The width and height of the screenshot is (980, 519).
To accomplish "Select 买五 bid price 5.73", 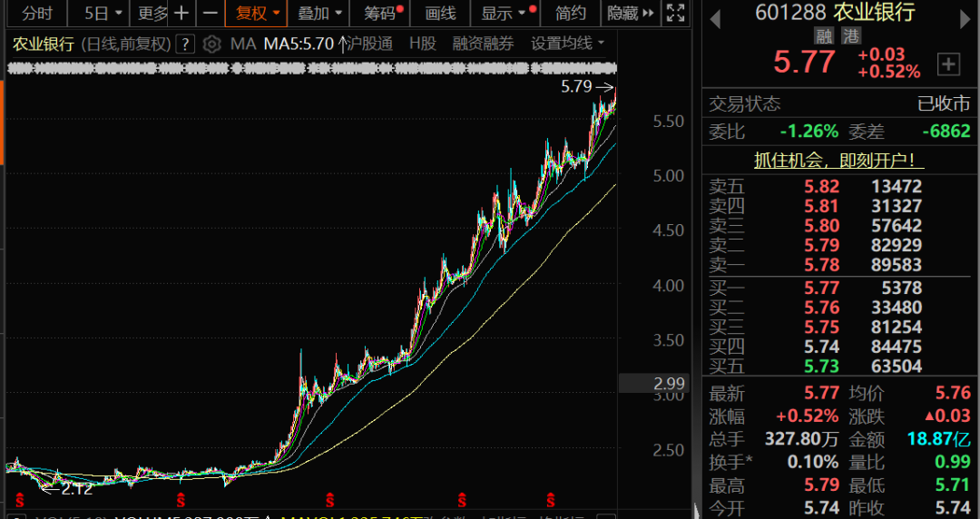I will click(x=821, y=366).
